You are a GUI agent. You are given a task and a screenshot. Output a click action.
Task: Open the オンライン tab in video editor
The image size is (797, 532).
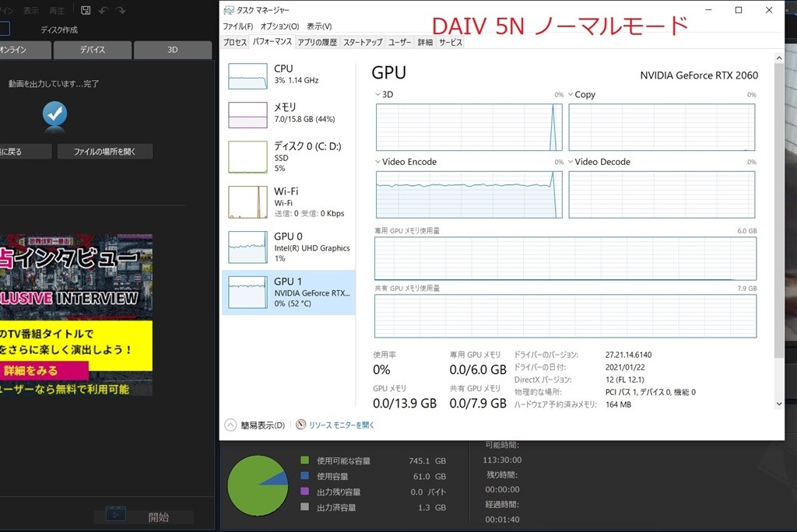pos(25,50)
